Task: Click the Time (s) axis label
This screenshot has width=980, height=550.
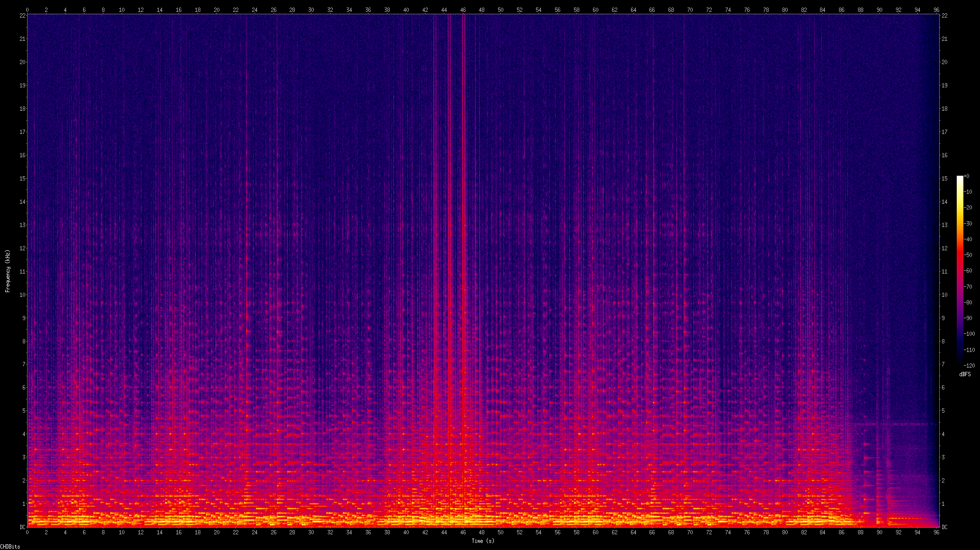Action: (x=482, y=541)
